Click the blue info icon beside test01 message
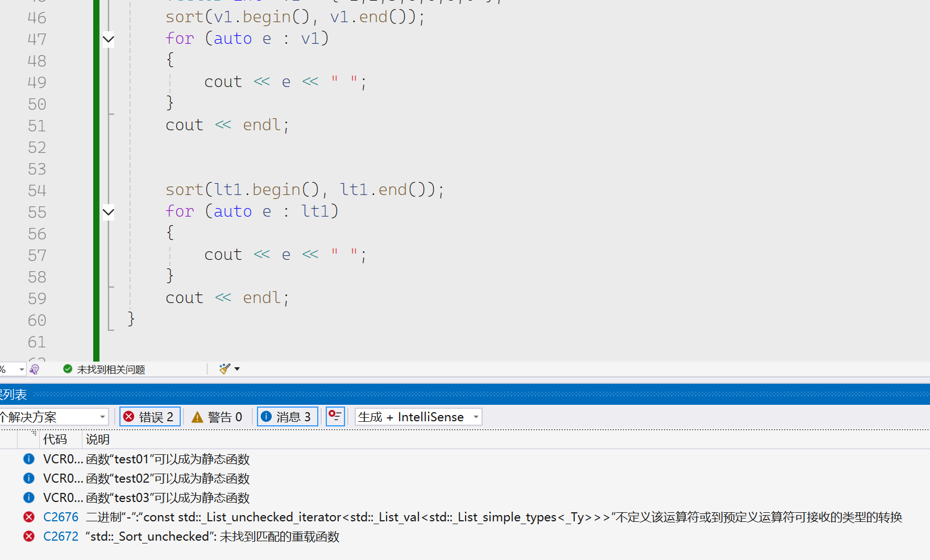 click(x=29, y=459)
